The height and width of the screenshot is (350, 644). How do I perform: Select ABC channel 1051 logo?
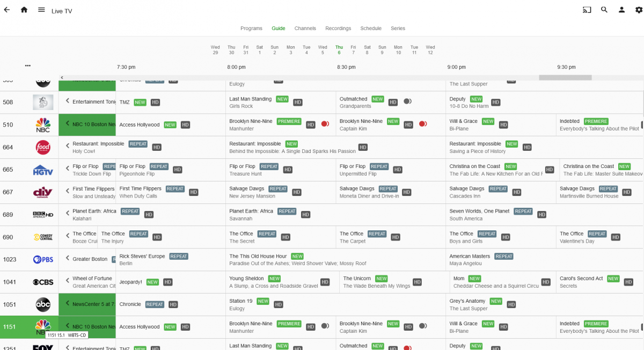(x=43, y=305)
